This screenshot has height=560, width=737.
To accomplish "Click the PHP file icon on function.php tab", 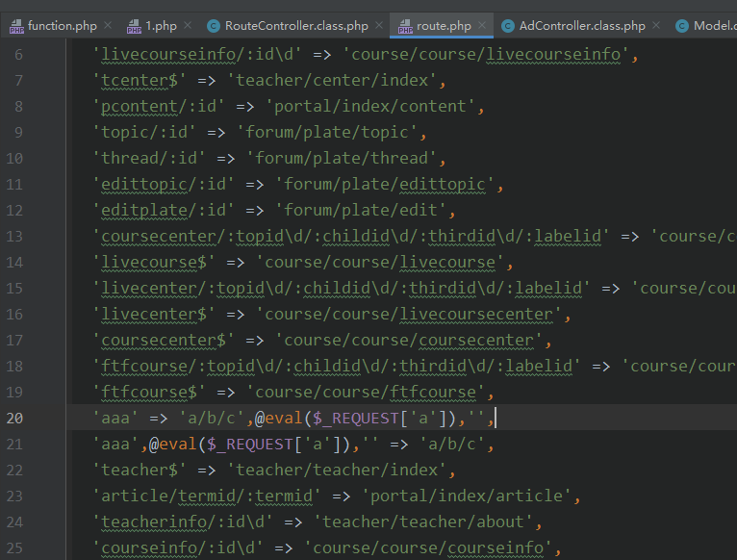I will click(x=16, y=26).
